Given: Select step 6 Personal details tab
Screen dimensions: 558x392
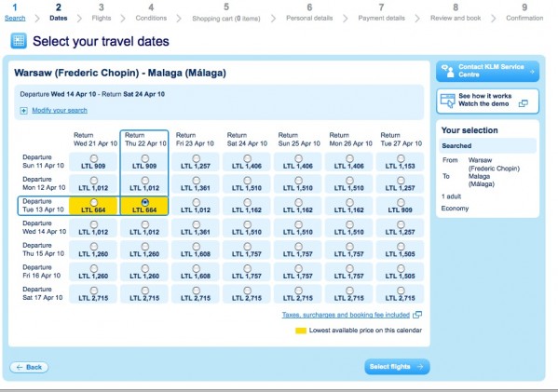Looking at the screenshot, I should point(309,13).
